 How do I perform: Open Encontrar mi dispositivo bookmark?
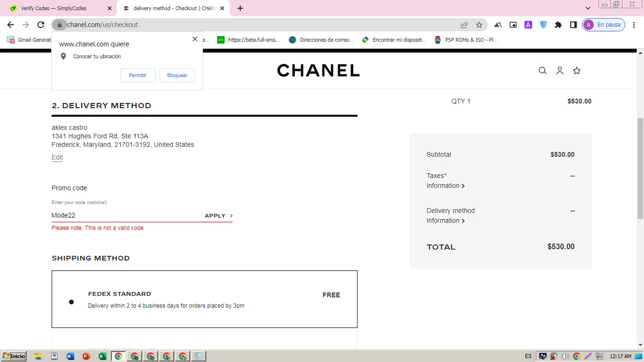[394, 40]
